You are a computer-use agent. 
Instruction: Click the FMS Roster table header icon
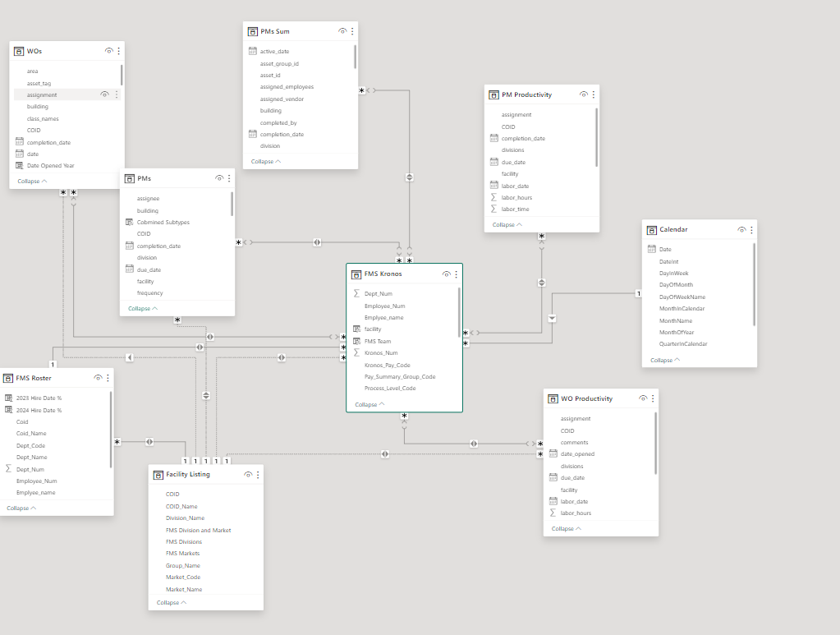pyautogui.click(x=8, y=379)
